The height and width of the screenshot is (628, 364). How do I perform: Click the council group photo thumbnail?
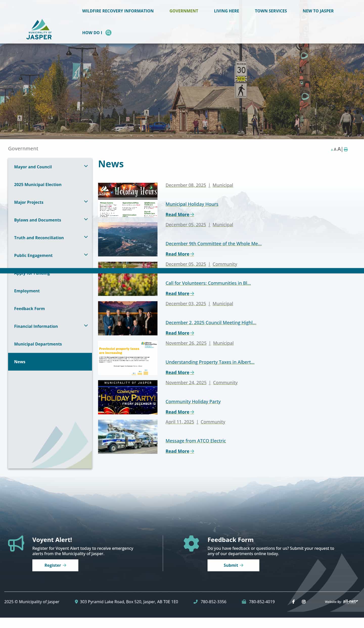(128, 318)
